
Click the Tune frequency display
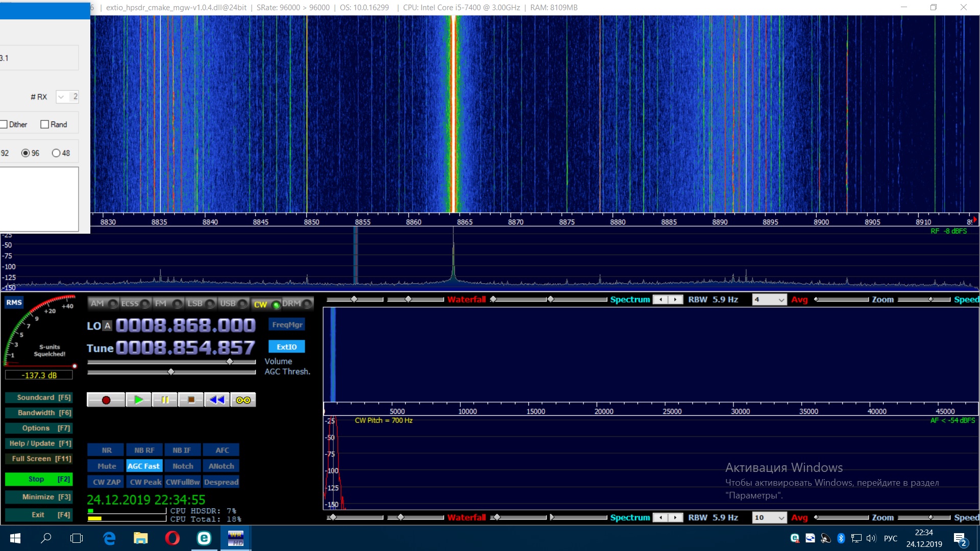click(x=185, y=348)
